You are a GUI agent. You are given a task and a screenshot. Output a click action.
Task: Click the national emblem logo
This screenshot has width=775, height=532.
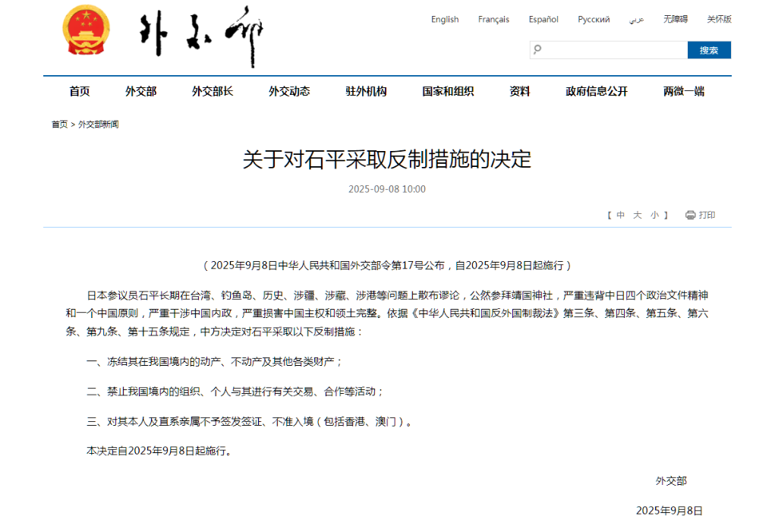(85, 30)
